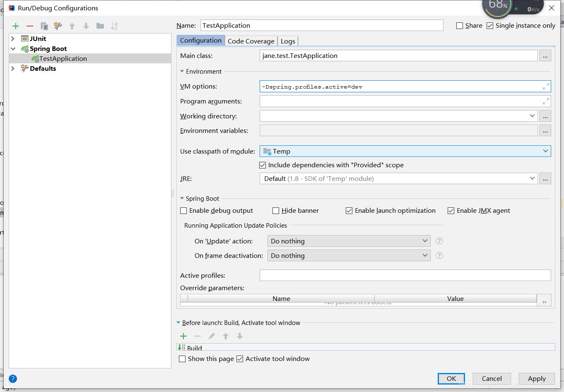Switch to Configuration tab
564x392 pixels.
(x=201, y=40)
